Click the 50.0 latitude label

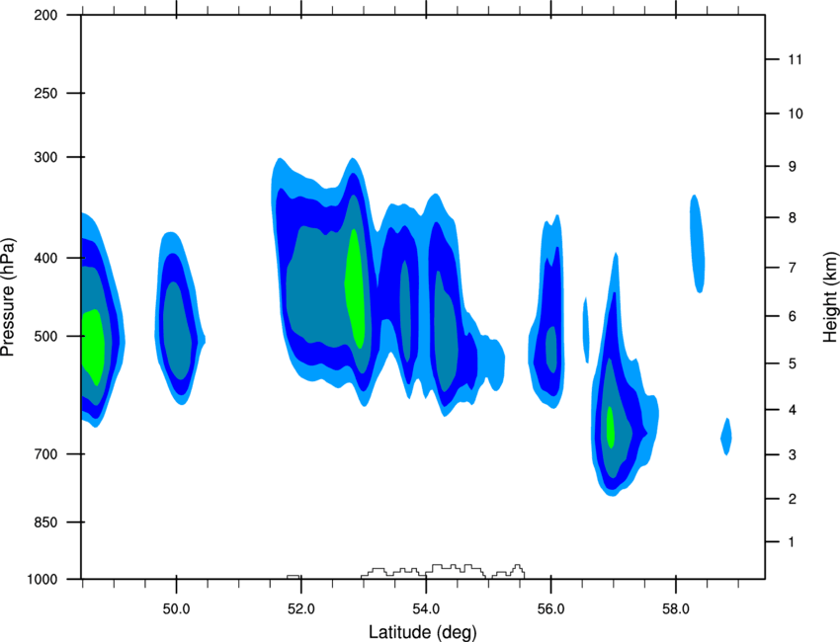pyautogui.click(x=176, y=609)
